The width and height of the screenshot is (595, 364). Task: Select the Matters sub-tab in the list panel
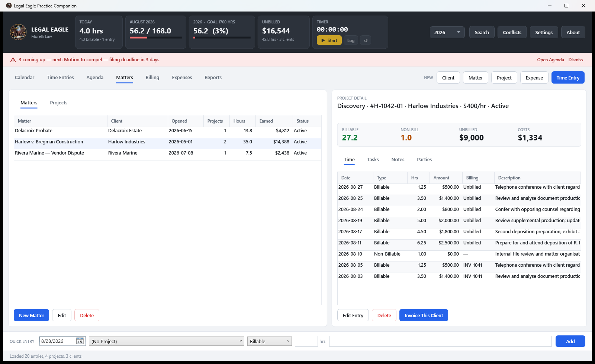pyautogui.click(x=29, y=103)
